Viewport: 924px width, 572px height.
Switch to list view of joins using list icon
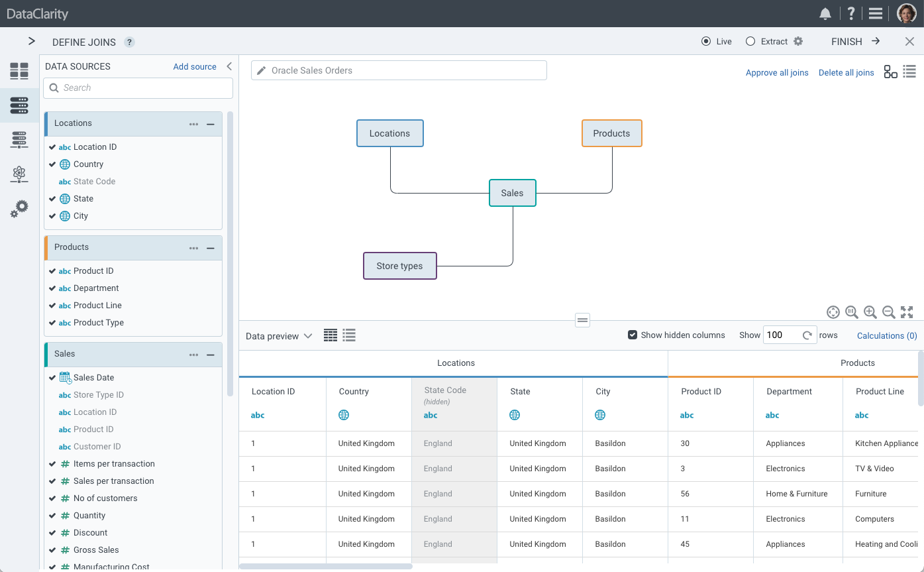[909, 71]
